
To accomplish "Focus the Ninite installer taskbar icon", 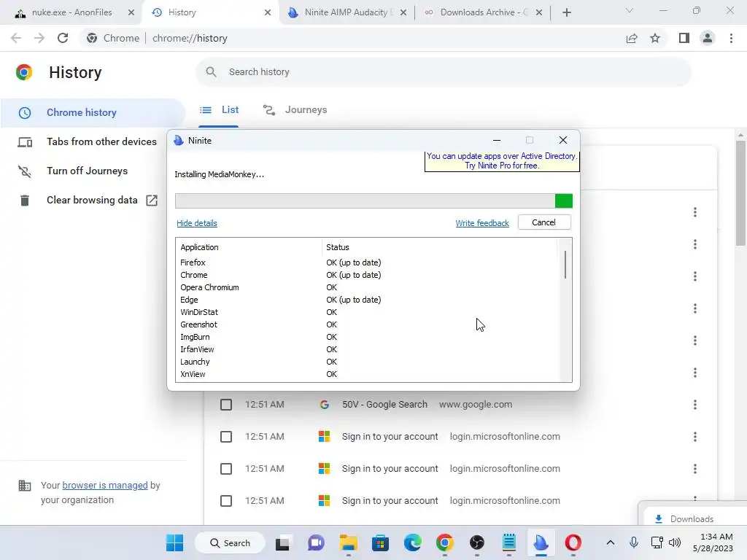I will click(541, 542).
